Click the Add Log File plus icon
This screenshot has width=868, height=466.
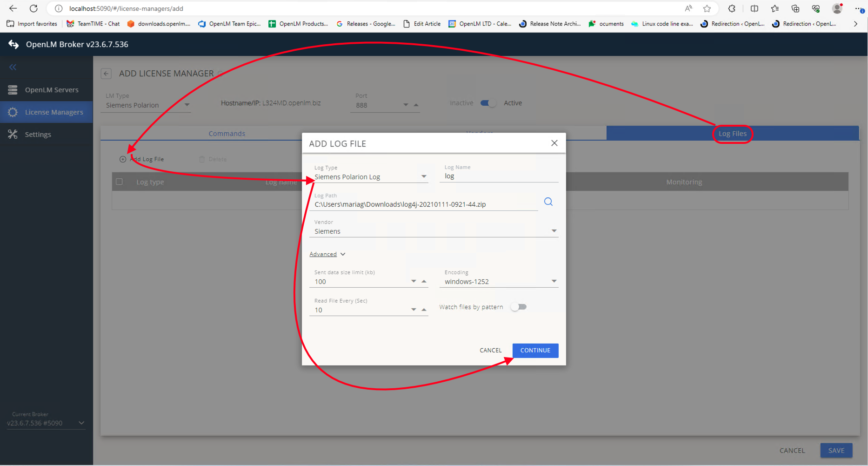[122, 159]
